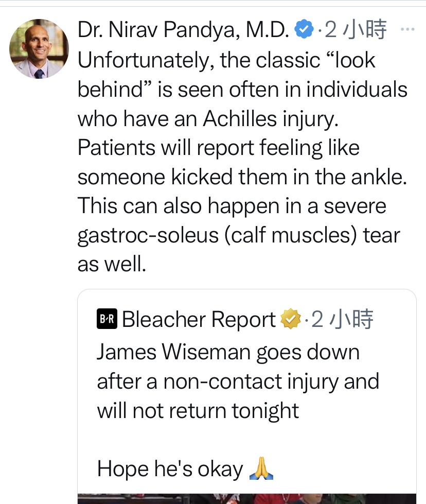
Task: Click the "gastroc-soleus (calf muscles) tear" line
Action: point(239,235)
